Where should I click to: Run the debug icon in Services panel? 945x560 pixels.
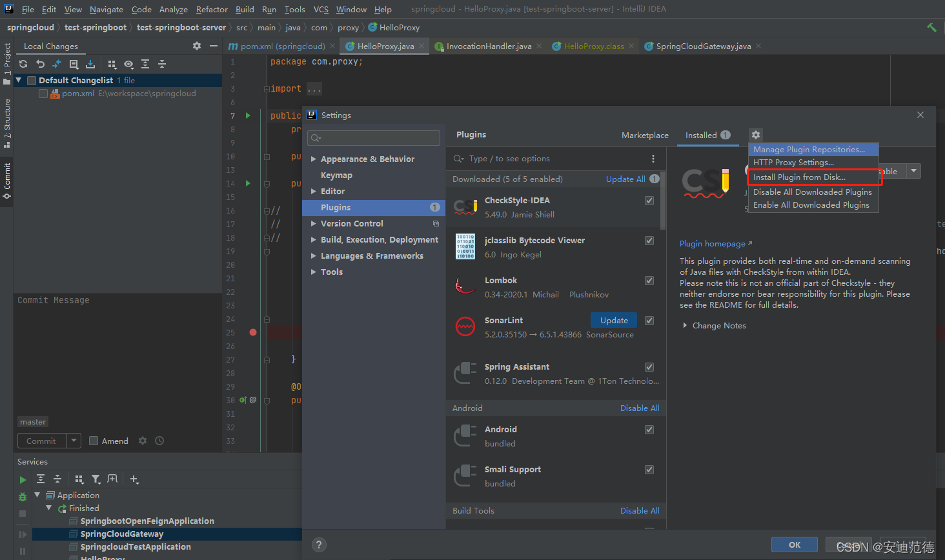(22, 497)
